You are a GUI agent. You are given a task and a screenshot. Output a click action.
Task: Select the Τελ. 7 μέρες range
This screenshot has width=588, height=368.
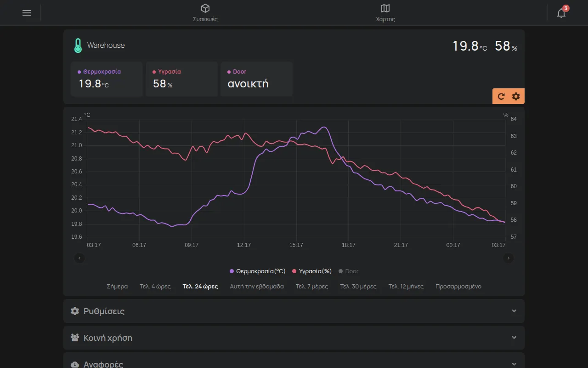[x=312, y=286]
